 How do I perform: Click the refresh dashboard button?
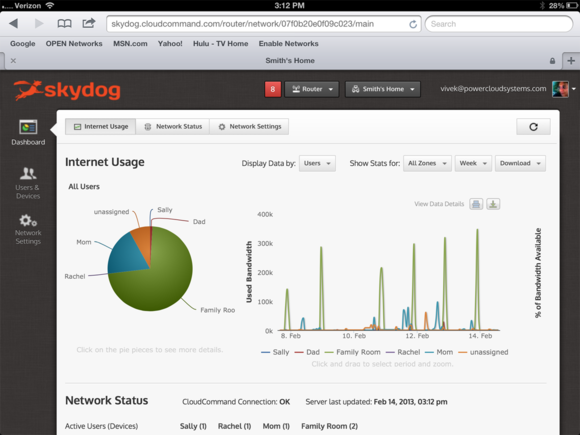tap(533, 127)
